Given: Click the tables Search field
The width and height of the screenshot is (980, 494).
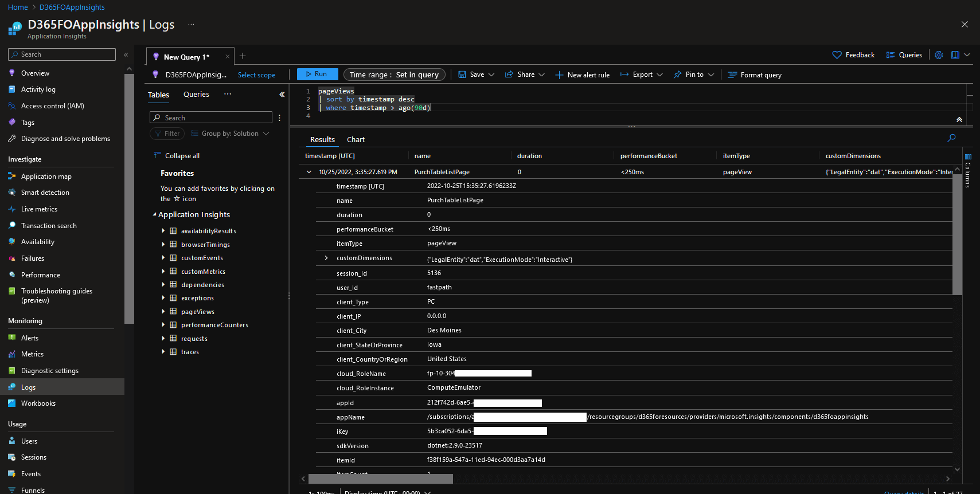Looking at the screenshot, I should point(210,117).
